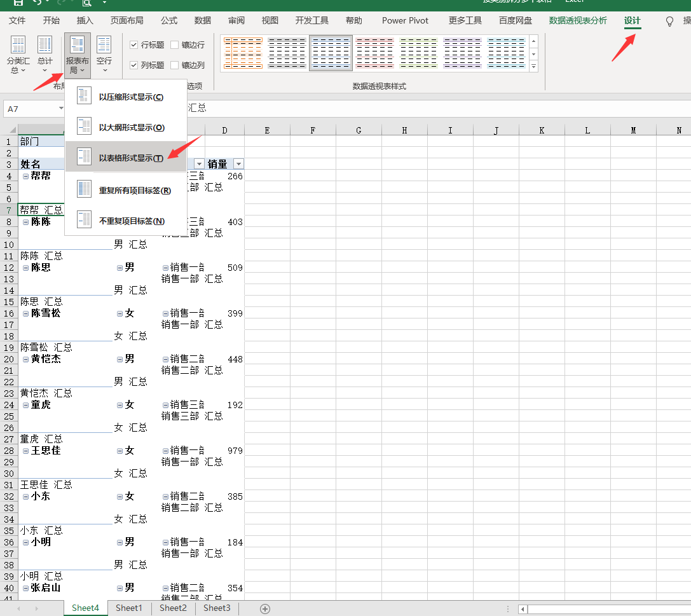Select column header G
This screenshot has width=691, height=616.
coord(359,130)
